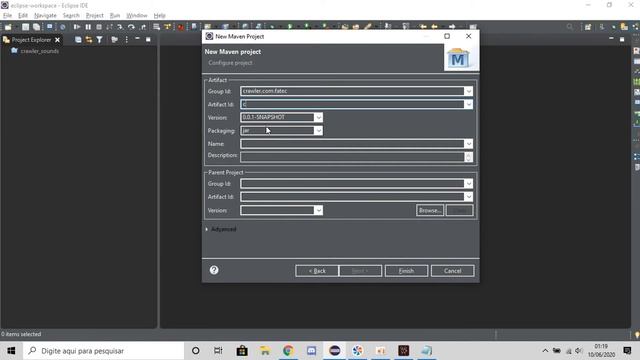Click the Terminate (stop) debug icon
Viewport: 640px width, 360px height.
pos(99,27)
